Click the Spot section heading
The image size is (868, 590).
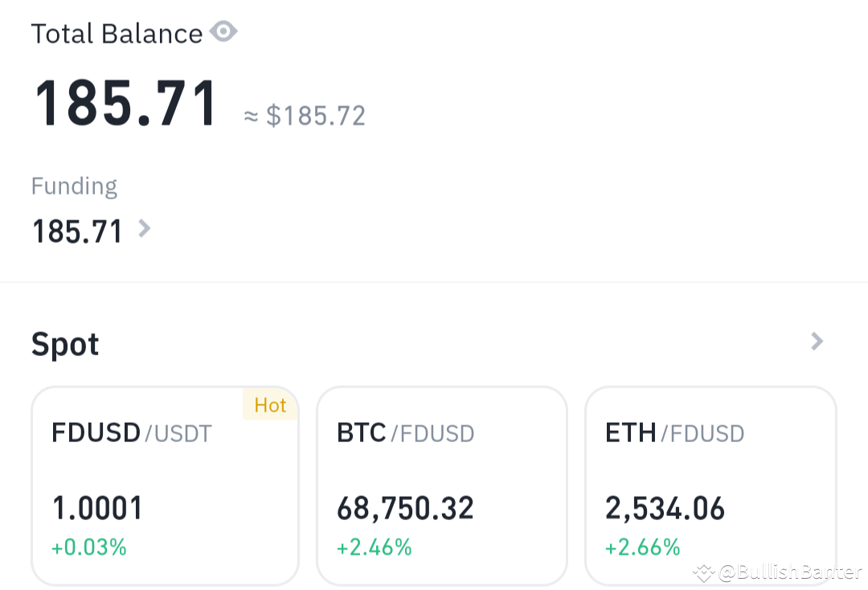click(x=65, y=344)
